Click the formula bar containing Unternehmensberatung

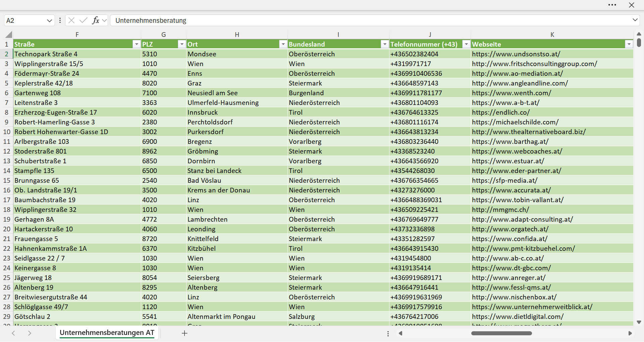pyautogui.click(x=371, y=20)
